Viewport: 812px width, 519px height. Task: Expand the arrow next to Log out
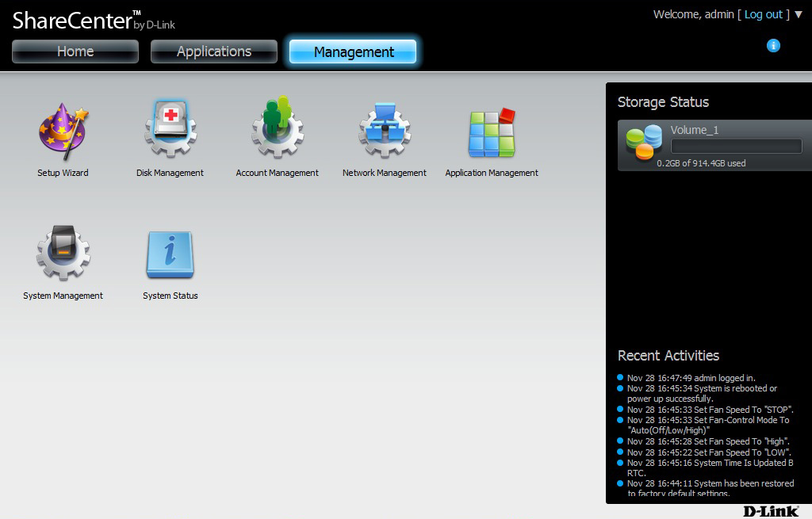799,14
